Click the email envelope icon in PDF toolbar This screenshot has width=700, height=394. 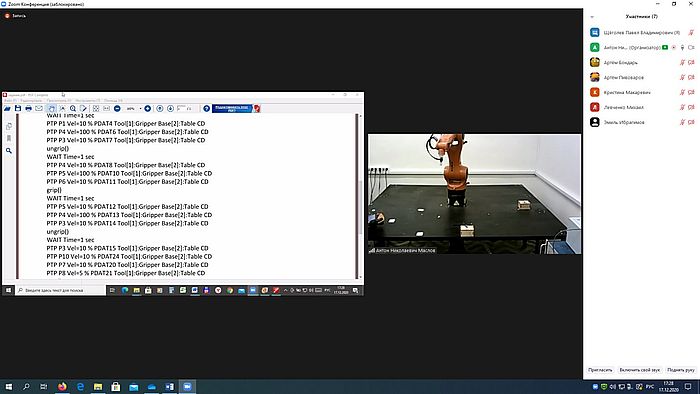click(x=39, y=108)
